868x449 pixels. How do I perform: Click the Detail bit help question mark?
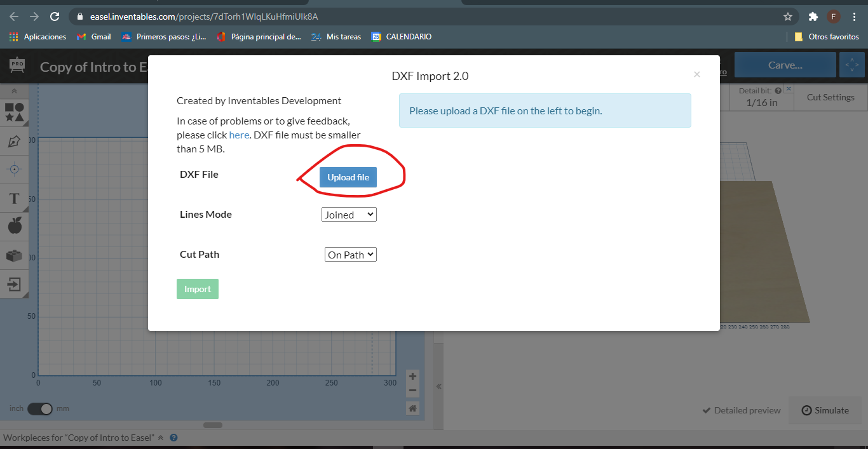[x=778, y=91]
